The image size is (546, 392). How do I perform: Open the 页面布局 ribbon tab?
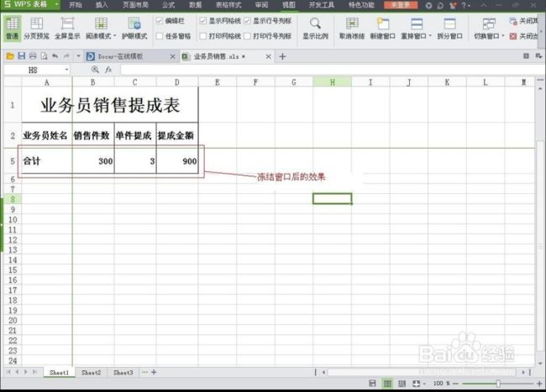click(x=135, y=5)
